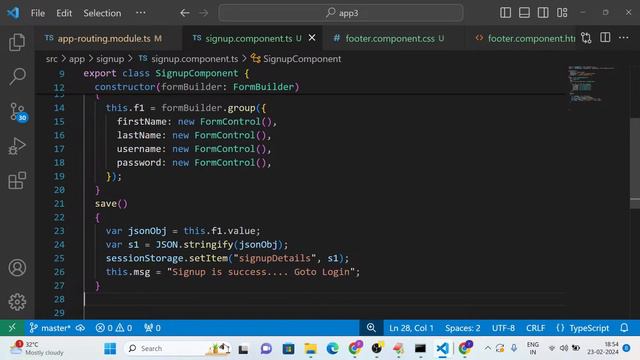
Task: Open notifications bell in status bar
Action: [x=624, y=328]
